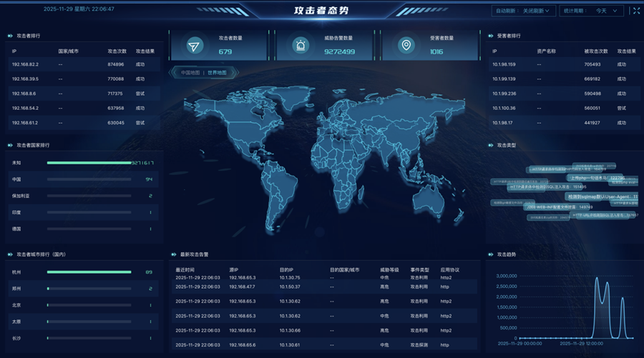644x358 pixels.
Task: Click the 北京 city row
Action: [84, 305]
